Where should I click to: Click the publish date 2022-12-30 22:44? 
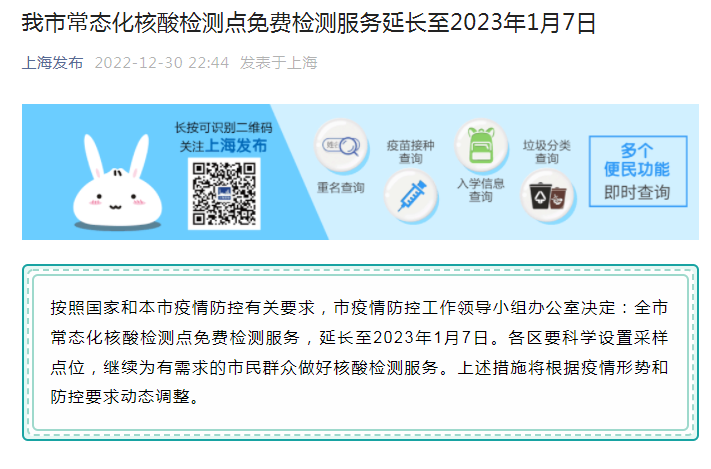162,63
